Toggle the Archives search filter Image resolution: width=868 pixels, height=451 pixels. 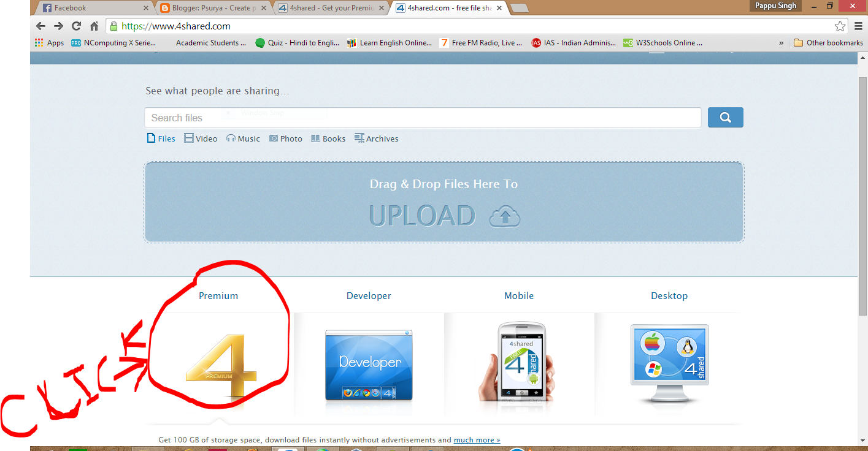pos(376,138)
